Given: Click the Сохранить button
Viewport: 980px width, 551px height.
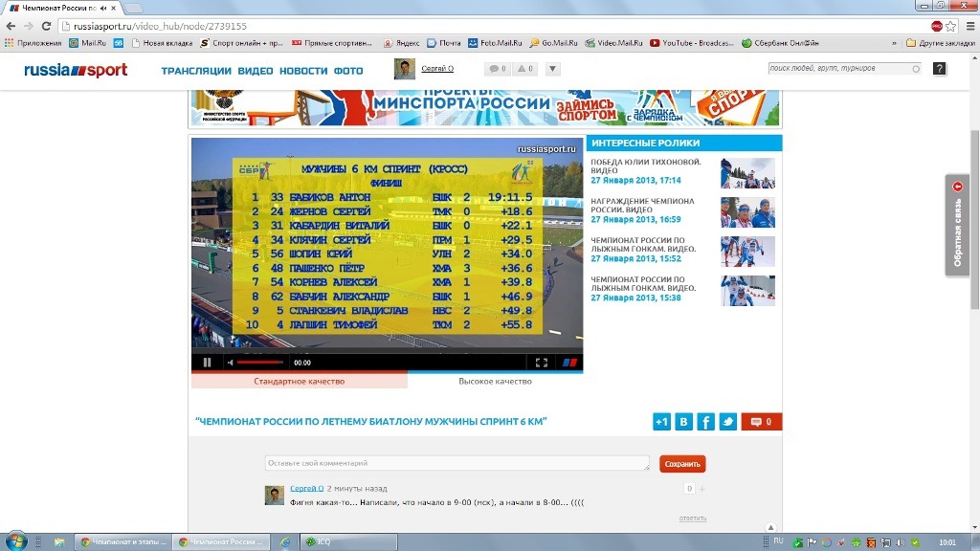Looking at the screenshot, I should tap(682, 464).
